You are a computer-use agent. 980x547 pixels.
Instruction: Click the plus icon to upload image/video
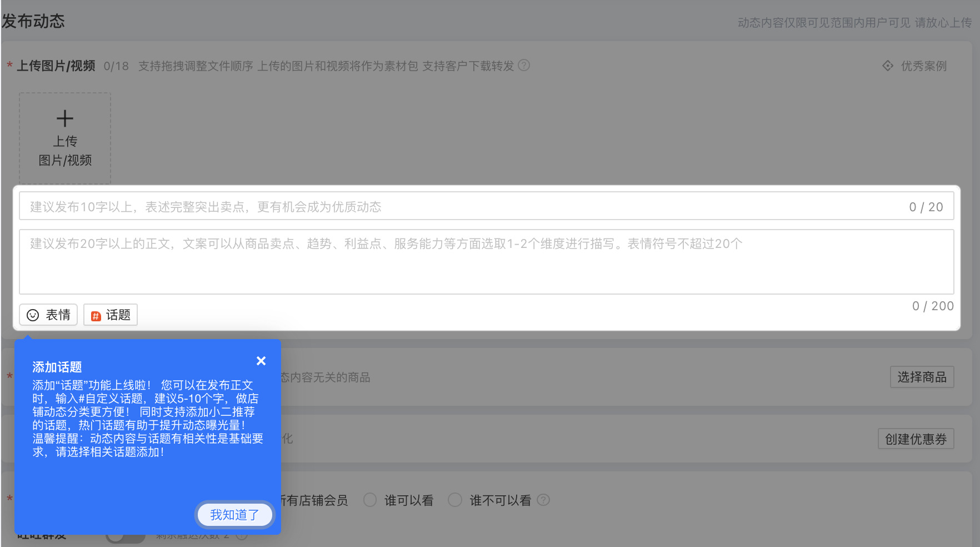(65, 118)
